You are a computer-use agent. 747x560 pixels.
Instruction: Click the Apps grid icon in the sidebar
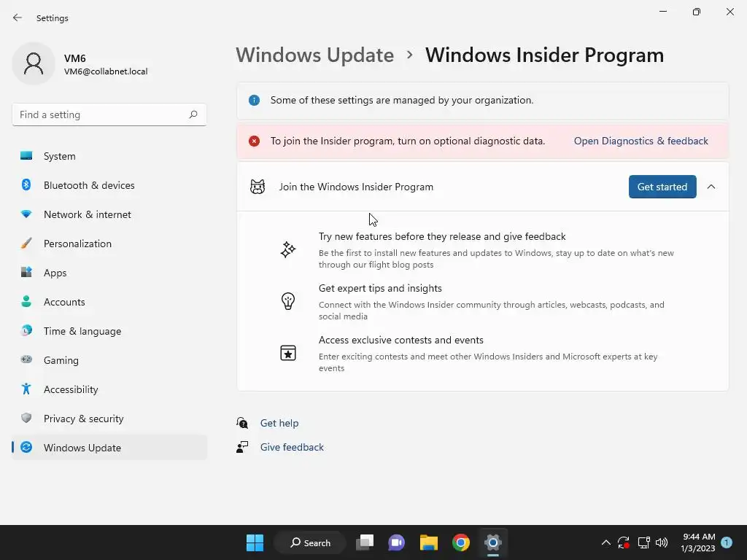pyautogui.click(x=26, y=273)
